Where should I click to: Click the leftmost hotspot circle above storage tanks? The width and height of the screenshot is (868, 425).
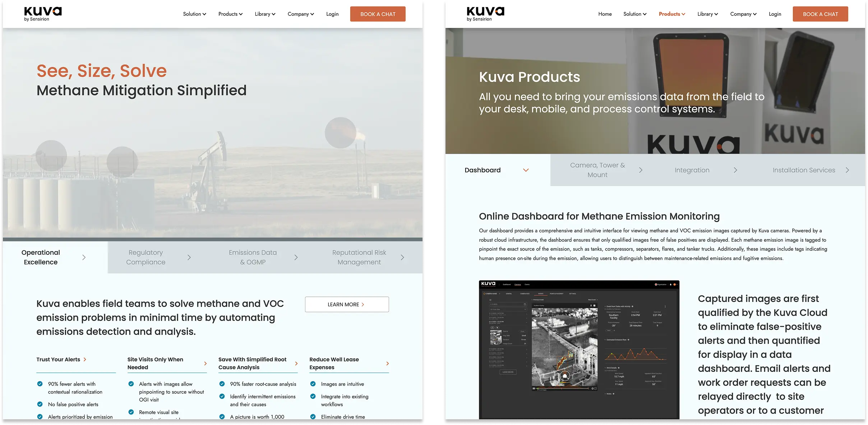pos(51,155)
